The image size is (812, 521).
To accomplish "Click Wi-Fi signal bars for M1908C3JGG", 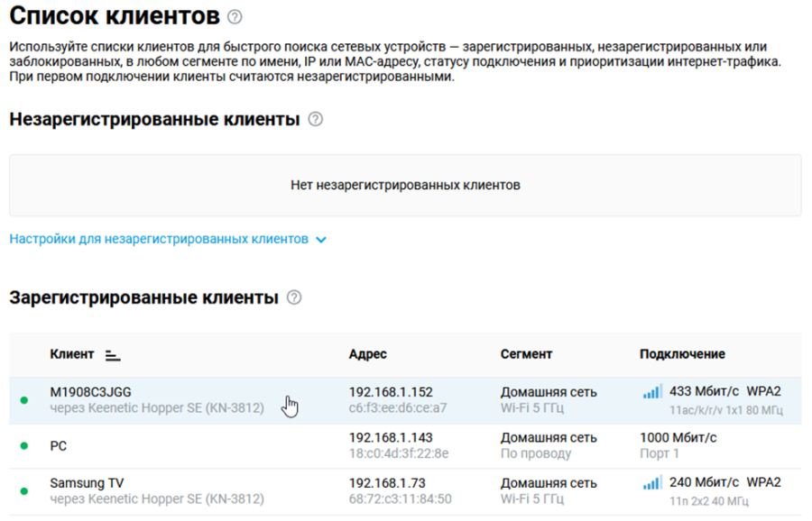I will point(652,392).
